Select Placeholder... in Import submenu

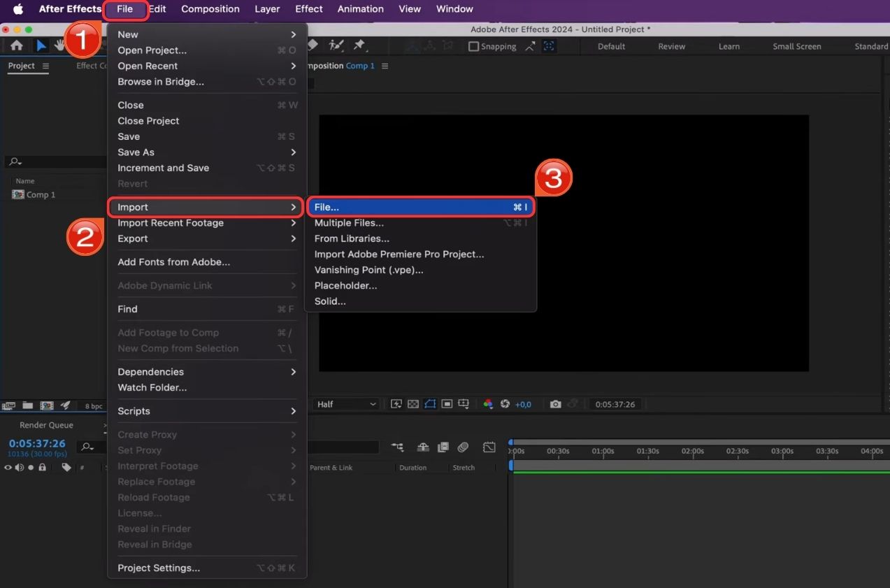(420, 285)
